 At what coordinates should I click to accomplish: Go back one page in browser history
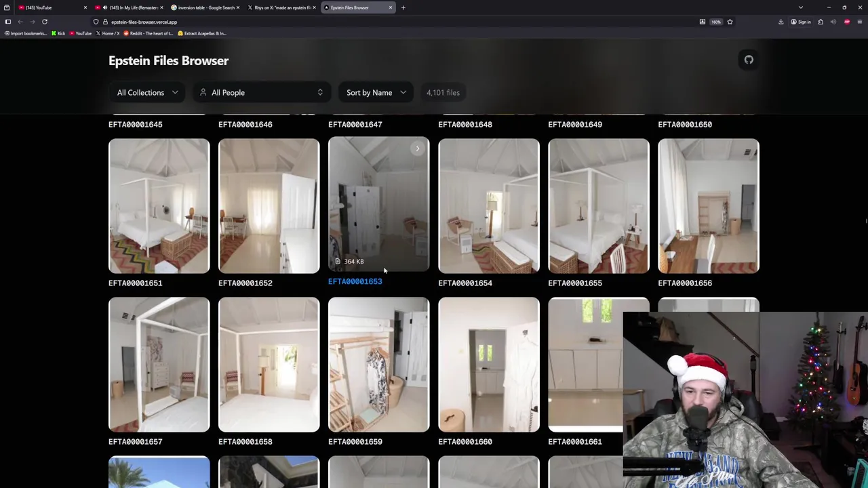pos(20,22)
